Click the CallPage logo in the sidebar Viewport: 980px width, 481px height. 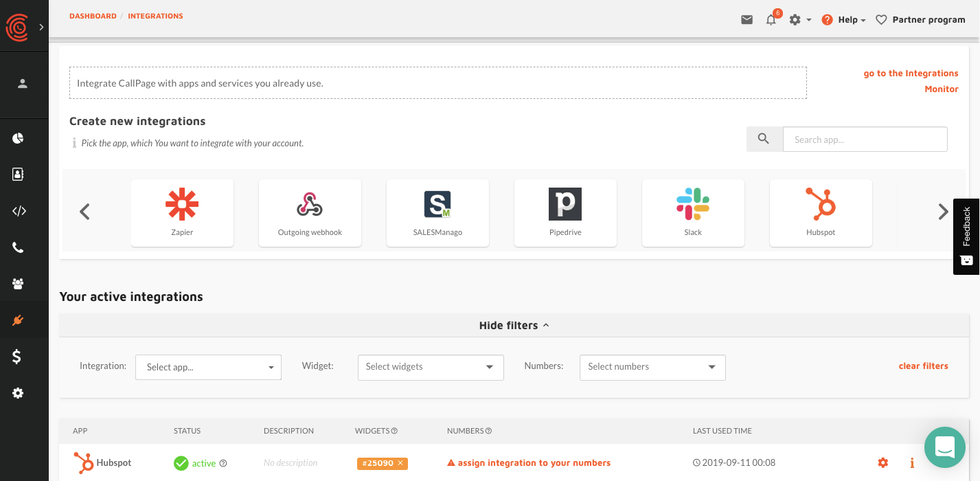pyautogui.click(x=16, y=27)
